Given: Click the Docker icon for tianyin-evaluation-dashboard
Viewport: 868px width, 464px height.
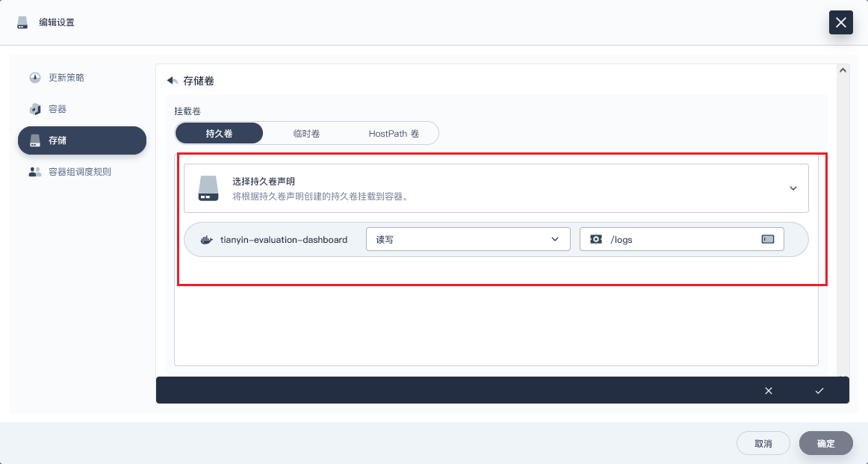Looking at the screenshot, I should point(207,240).
